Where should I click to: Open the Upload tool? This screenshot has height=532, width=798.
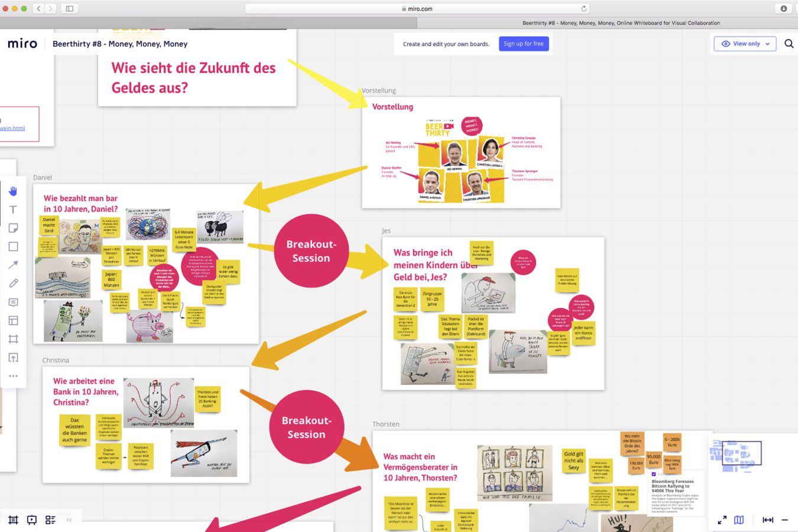coord(13,358)
